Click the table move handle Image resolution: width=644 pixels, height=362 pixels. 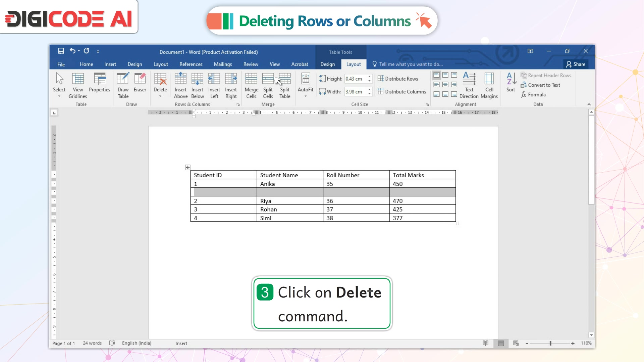coord(188,167)
